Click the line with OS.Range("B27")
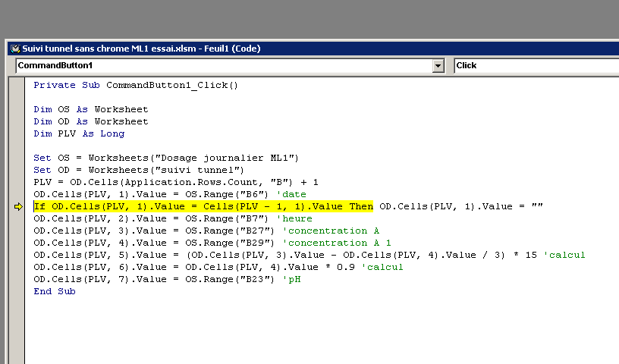Image resolution: width=619 pixels, height=364 pixels. click(x=206, y=231)
